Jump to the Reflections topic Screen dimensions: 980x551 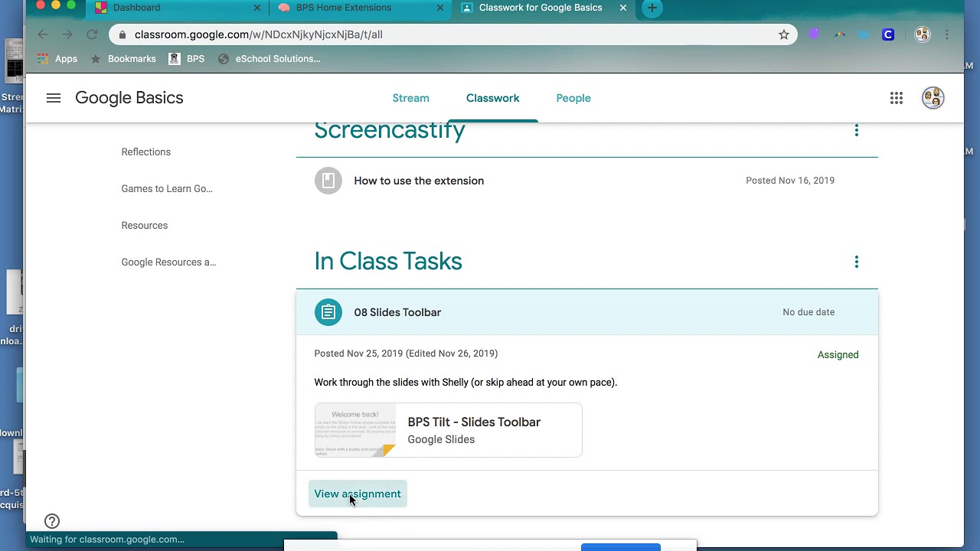click(146, 152)
